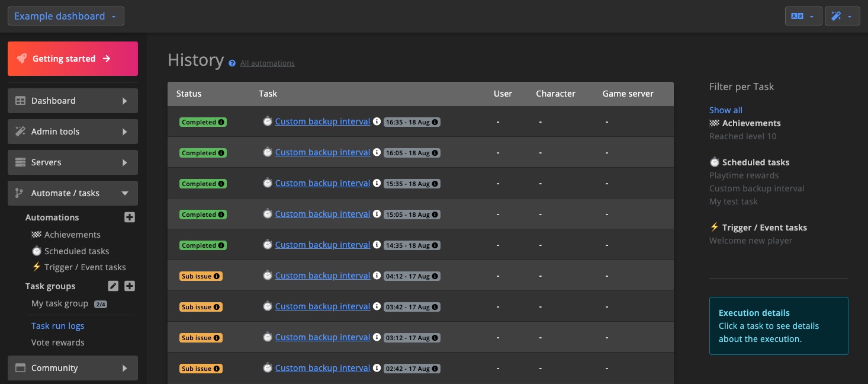Click the info icon beside the top task
Image resolution: width=868 pixels, height=384 pixels.
click(377, 121)
